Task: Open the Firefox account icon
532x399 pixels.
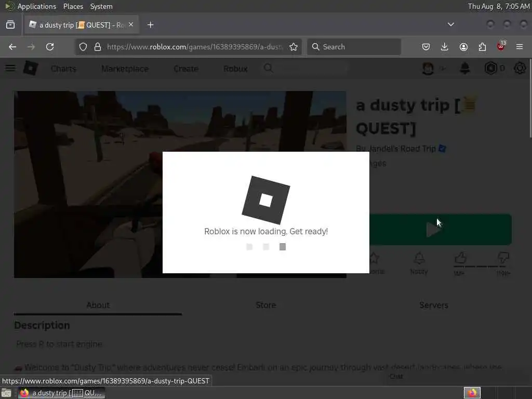Action: point(463,47)
